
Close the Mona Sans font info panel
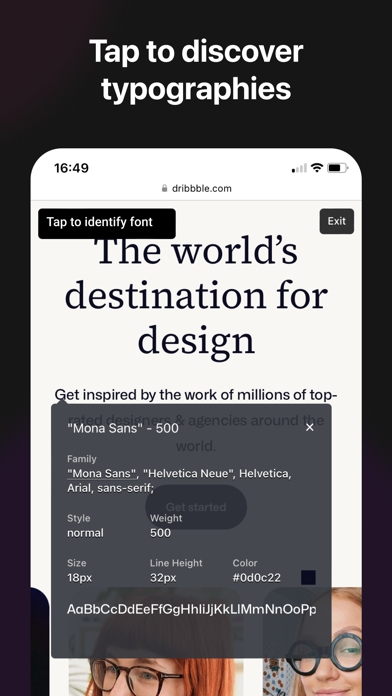(310, 427)
